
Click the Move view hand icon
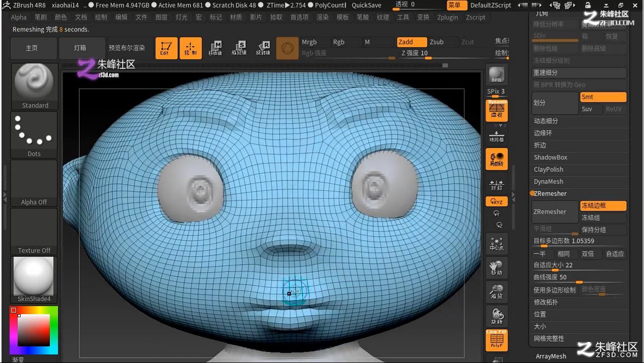pyautogui.click(x=497, y=267)
